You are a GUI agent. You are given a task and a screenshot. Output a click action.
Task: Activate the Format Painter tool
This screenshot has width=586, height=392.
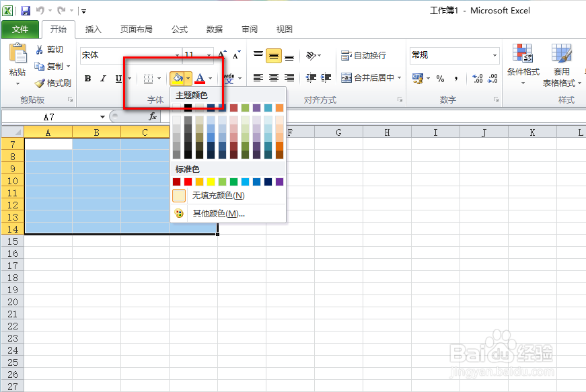[54, 83]
